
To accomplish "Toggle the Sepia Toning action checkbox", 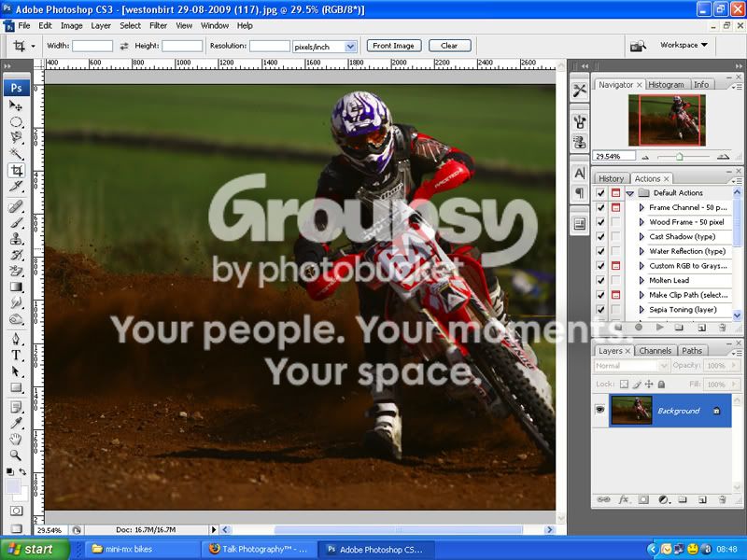I will [600, 310].
